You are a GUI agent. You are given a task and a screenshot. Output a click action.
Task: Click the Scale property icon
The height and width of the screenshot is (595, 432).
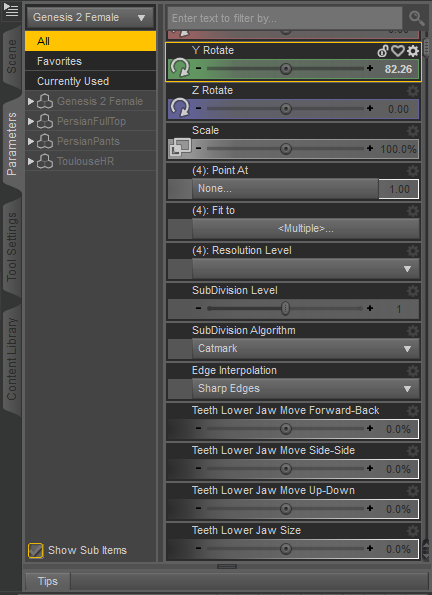tap(180, 148)
